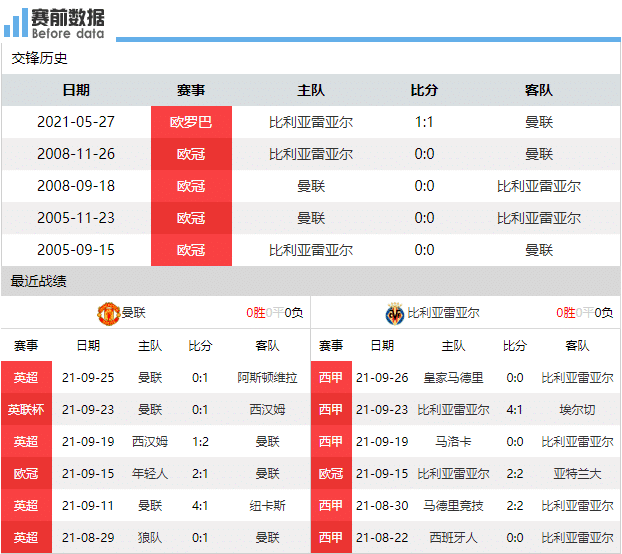622x554 pixels.
Task: Click the 欧罗巴 competition tag
Action: coord(191,122)
